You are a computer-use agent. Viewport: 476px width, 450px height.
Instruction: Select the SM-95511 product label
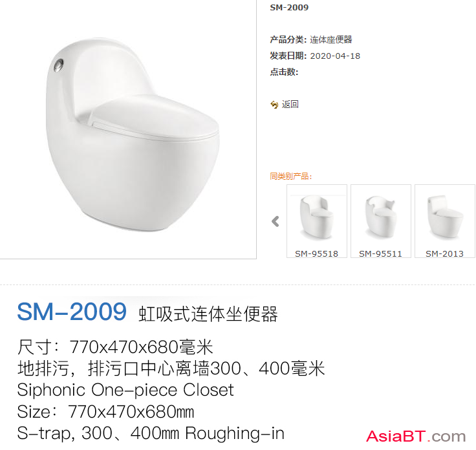point(381,253)
